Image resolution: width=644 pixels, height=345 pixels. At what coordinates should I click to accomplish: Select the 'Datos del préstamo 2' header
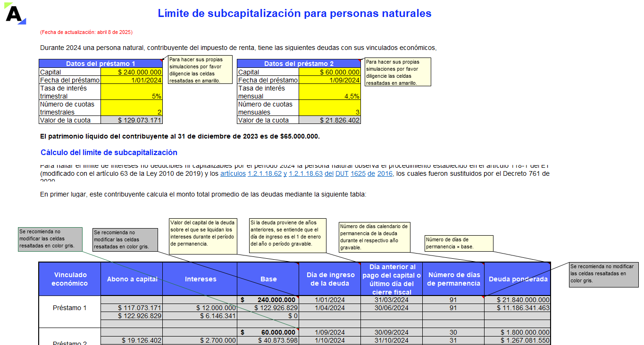pos(299,64)
